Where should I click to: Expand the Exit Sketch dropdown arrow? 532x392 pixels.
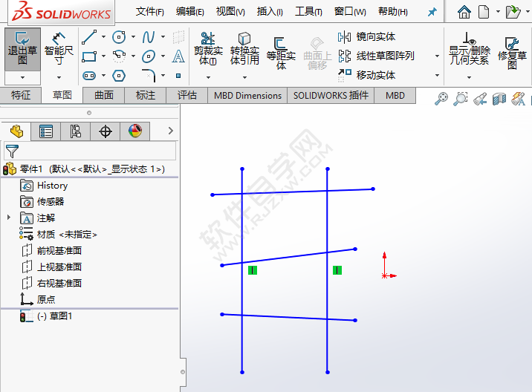pyautogui.click(x=22, y=78)
